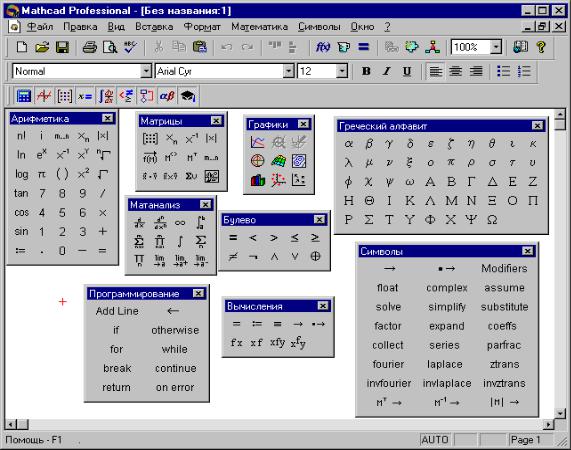
Task: Open the Calculus integral palette icon
Action: [x=106, y=96]
